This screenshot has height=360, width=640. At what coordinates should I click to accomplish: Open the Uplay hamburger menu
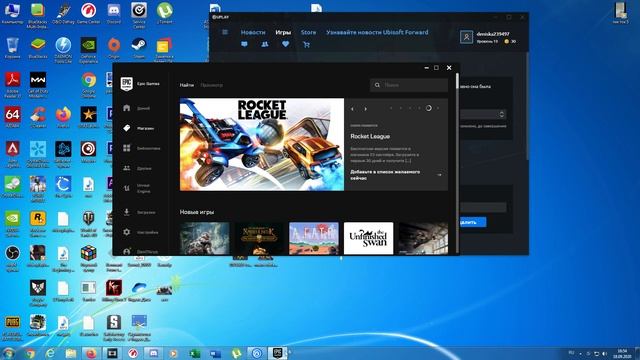225,32
